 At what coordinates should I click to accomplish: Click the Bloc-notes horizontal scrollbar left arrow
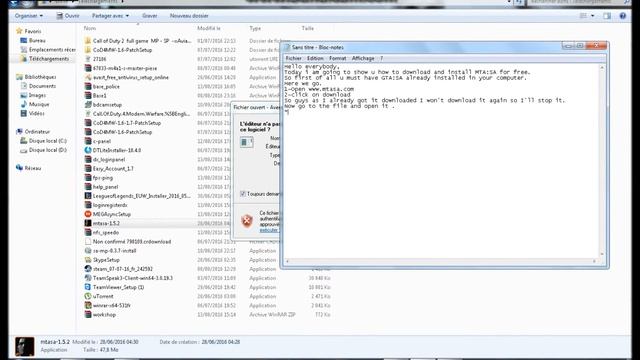[x=287, y=261]
